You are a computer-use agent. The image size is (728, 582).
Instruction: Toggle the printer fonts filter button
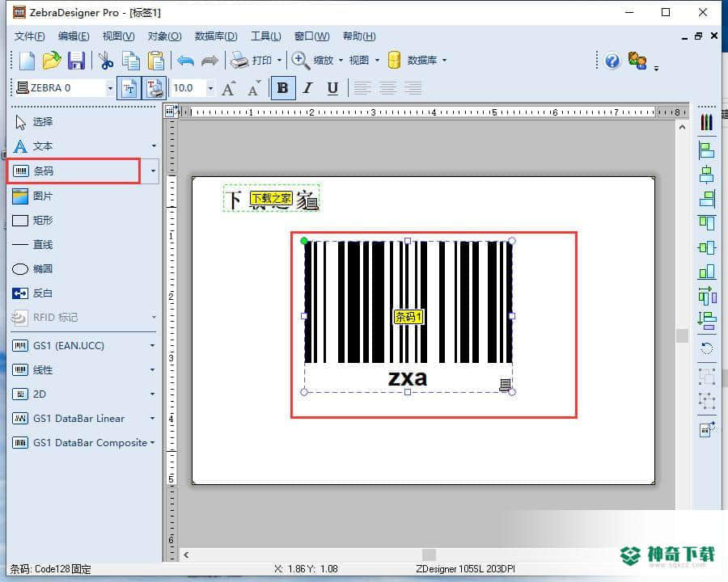pos(154,88)
